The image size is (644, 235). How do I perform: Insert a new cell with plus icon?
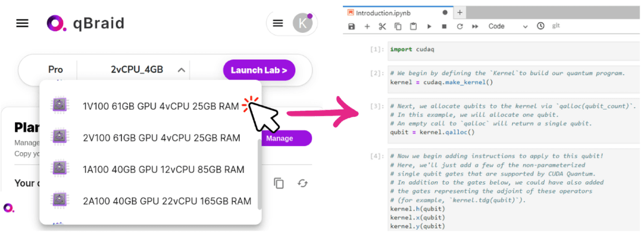(367, 26)
